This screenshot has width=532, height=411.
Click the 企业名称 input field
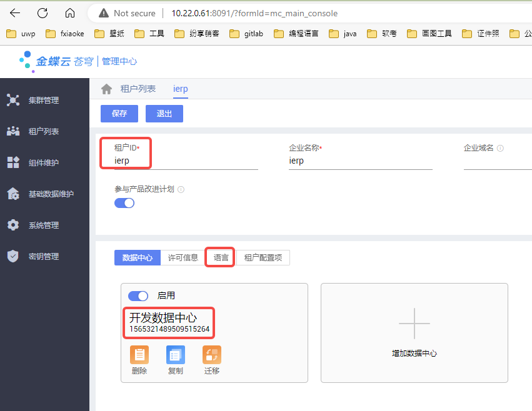click(x=360, y=161)
